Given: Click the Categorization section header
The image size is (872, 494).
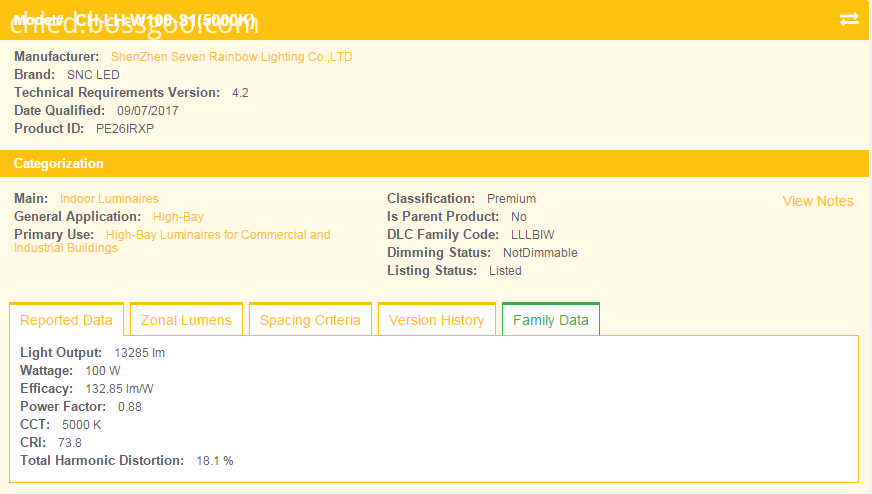Looking at the screenshot, I should click(434, 164).
